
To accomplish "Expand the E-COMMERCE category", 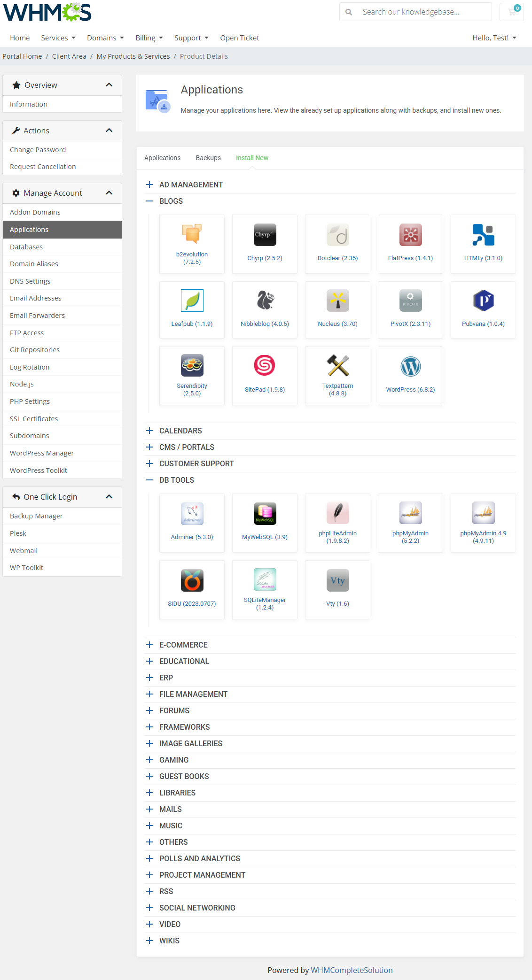I will pyautogui.click(x=149, y=645).
